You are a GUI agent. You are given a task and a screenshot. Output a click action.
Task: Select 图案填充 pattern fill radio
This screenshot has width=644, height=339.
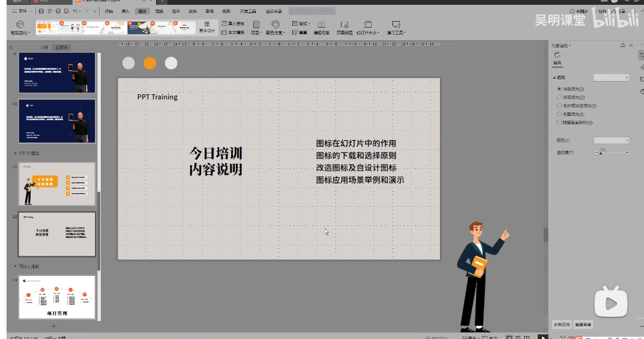559,114
